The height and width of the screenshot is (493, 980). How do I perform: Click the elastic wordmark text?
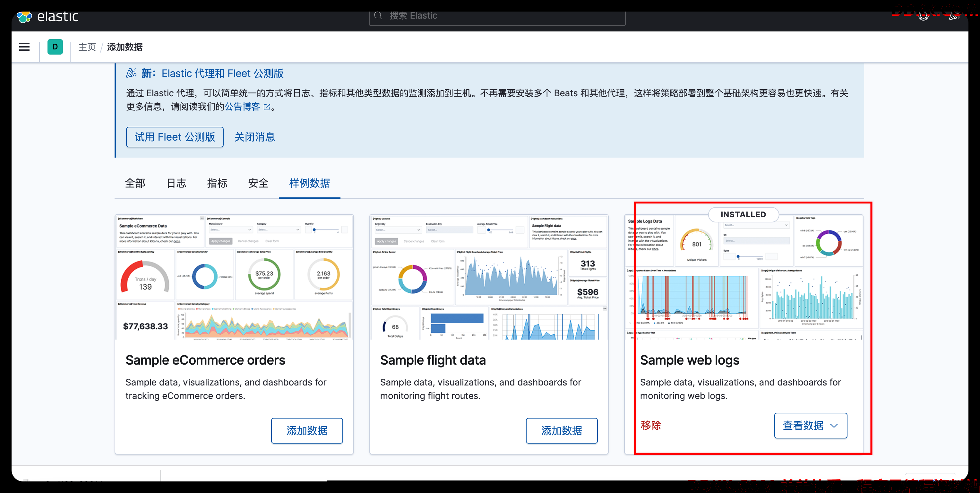point(57,17)
